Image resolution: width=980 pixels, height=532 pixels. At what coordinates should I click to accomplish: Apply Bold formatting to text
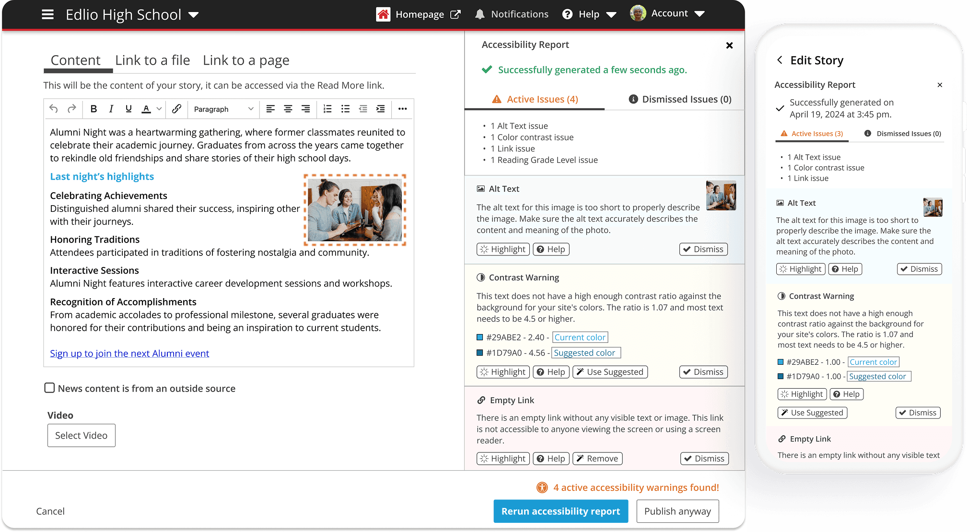(x=93, y=109)
